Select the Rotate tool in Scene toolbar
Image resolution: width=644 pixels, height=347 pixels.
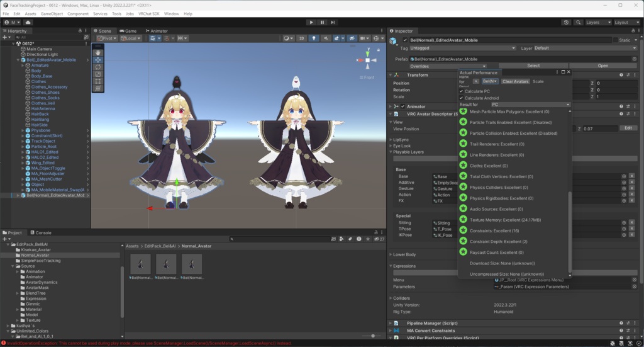coord(97,67)
